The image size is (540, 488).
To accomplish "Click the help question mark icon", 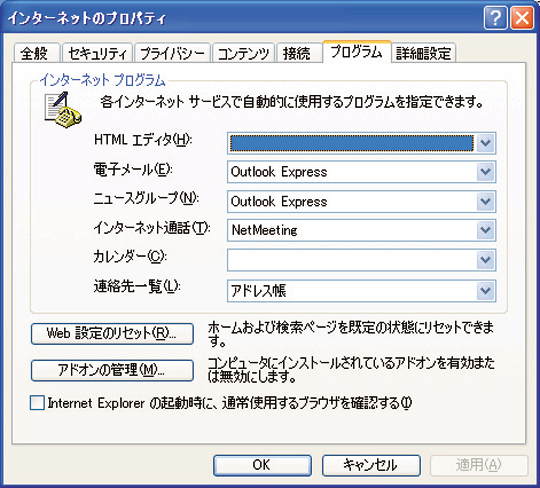I will coord(495,18).
